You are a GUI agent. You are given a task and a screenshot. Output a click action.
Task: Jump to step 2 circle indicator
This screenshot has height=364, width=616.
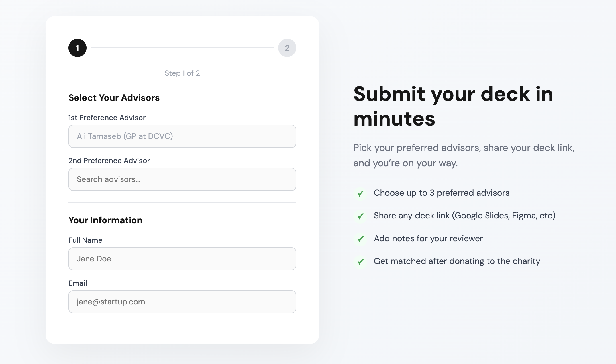click(287, 48)
